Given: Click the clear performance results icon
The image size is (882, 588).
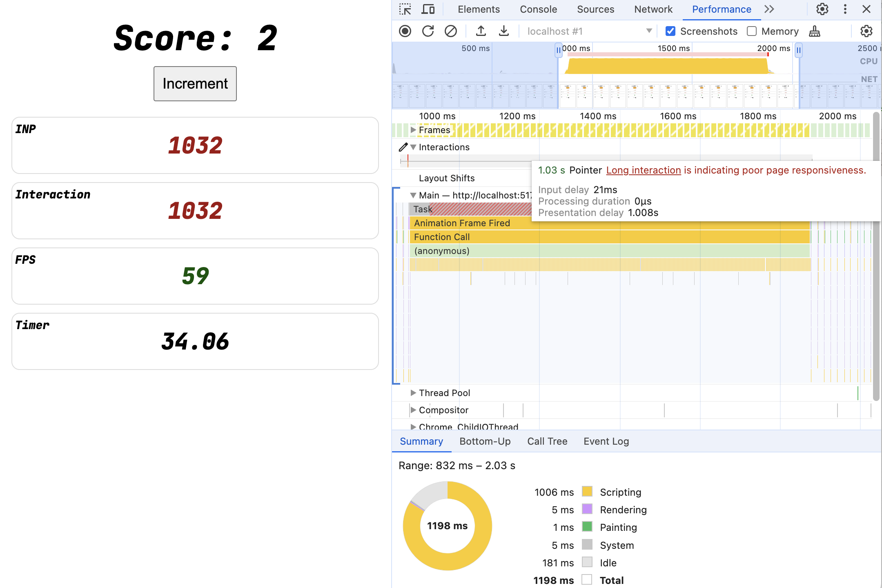Looking at the screenshot, I should point(450,31).
